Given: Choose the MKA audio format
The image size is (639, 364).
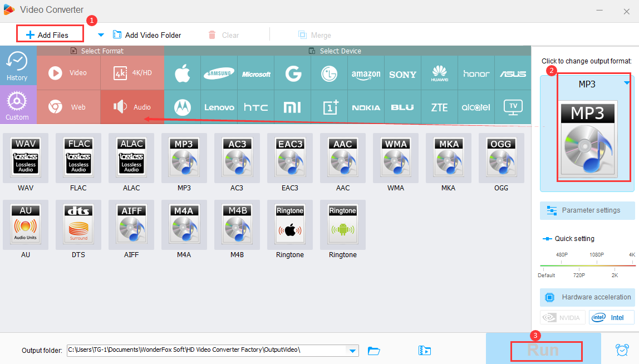Looking at the screenshot, I should pos(448,158).
